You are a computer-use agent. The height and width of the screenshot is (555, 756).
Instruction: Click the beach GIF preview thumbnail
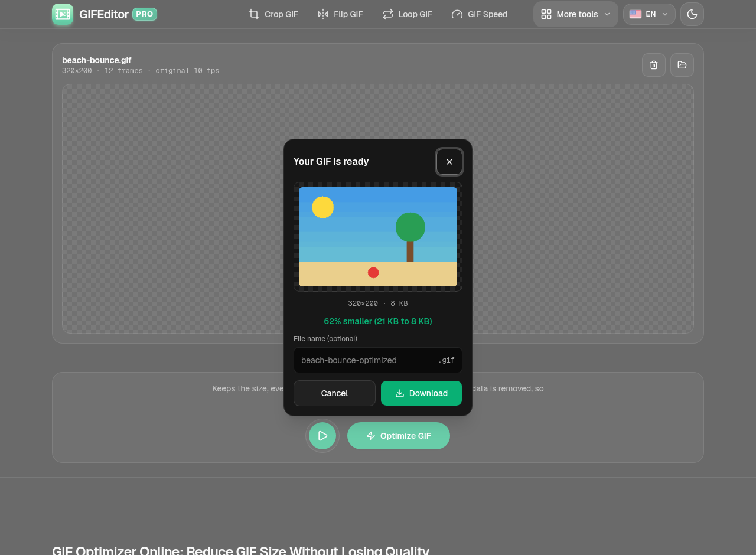tap(378, 237)
